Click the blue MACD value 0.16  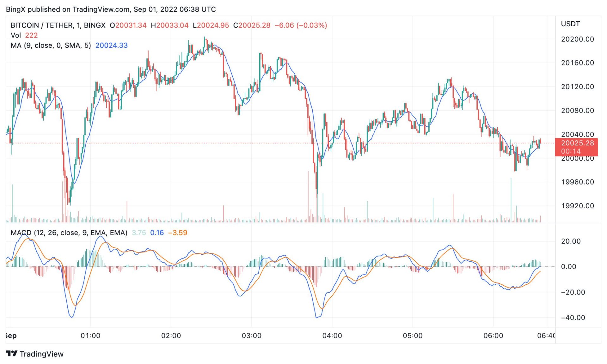pos(157,233)
